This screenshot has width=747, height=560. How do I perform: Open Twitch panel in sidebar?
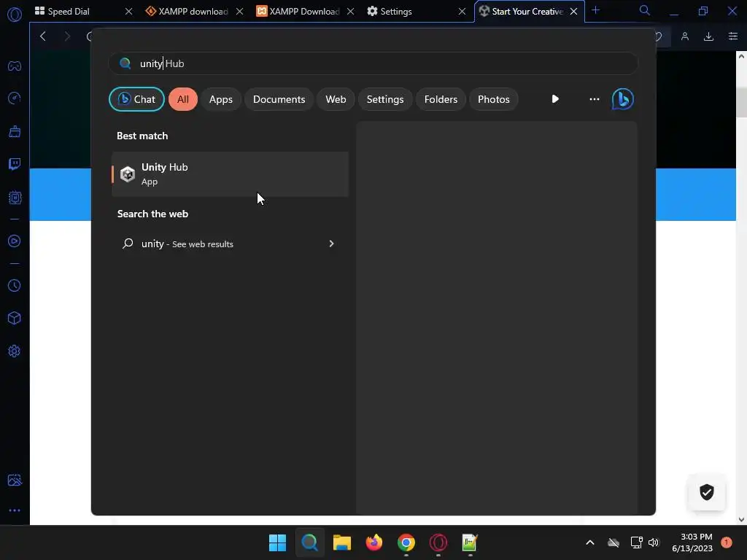tap(15, 164)
